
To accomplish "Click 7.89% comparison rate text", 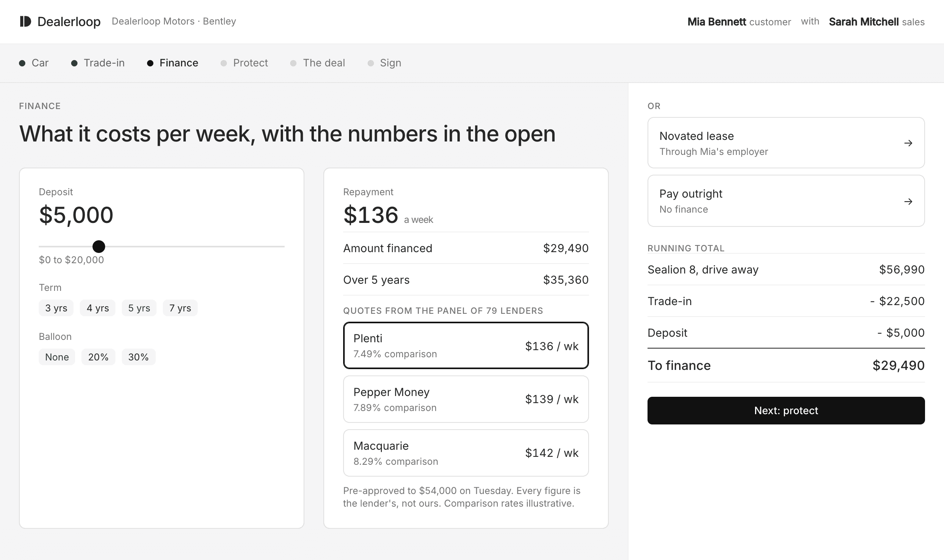I will point(395,408).
